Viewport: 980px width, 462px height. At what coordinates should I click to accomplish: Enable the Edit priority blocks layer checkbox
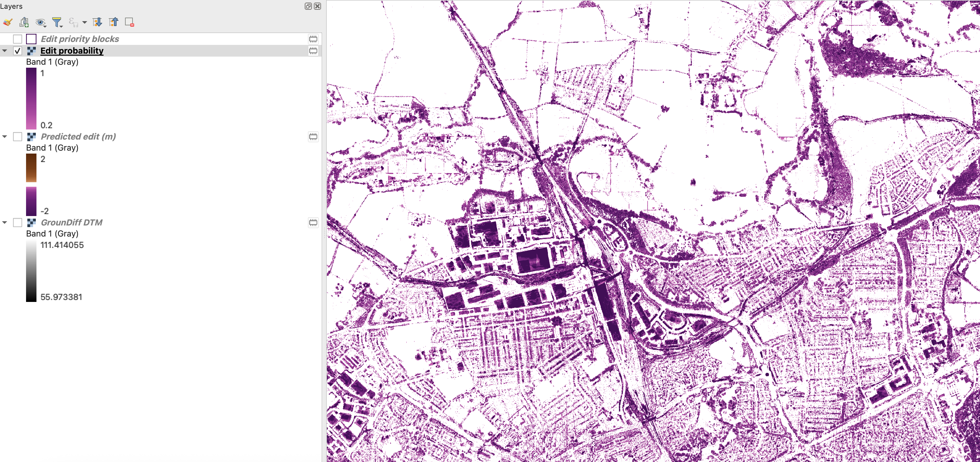pos(18,39)
